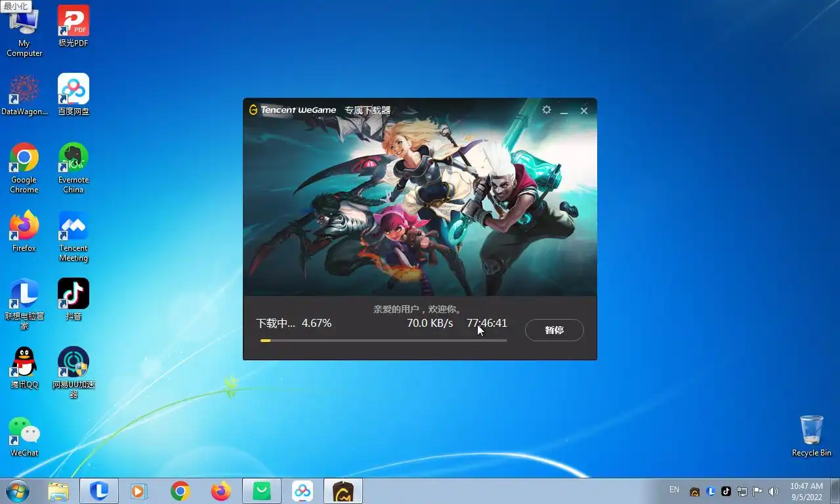840x504 pixels.
Task: Click the 亲爱的用户，欢迎你 greeting text
Action: point(419,308)
